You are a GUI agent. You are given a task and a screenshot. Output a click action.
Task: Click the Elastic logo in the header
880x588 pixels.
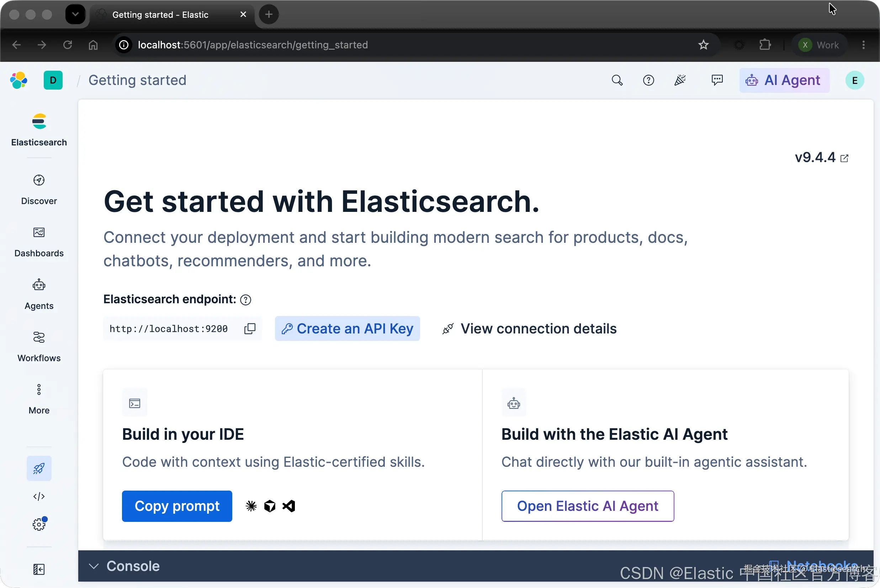[x=19, y=80]
